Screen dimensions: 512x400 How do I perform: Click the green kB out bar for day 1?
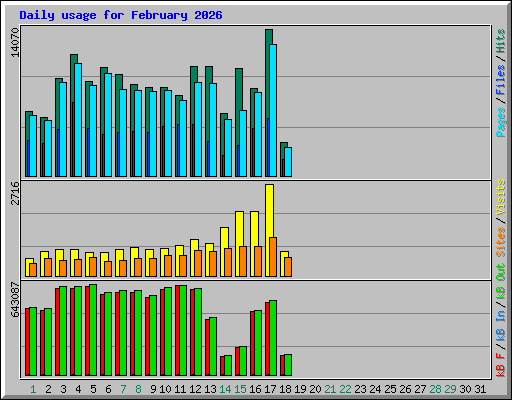[33, 341]
